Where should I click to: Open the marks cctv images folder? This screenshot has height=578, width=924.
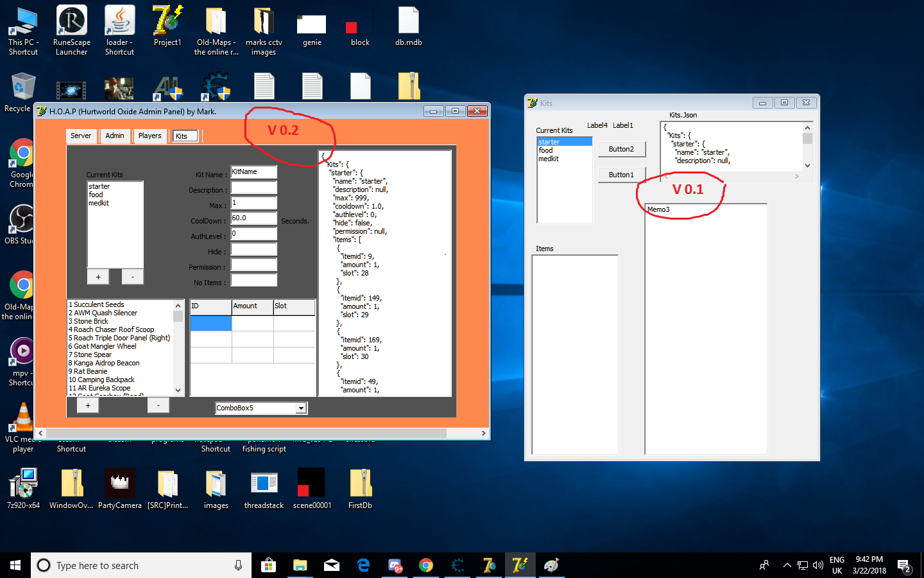[264, 21]
